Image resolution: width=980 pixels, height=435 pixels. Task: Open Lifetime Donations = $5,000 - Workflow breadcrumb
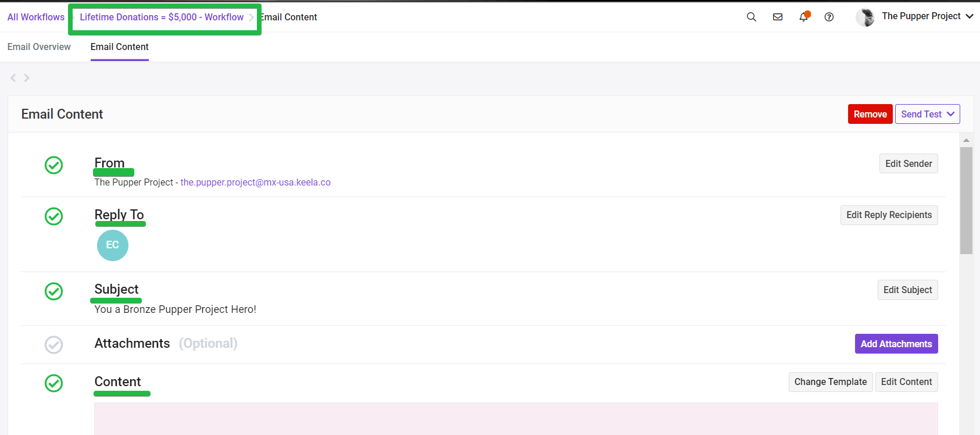pos(162,17)
